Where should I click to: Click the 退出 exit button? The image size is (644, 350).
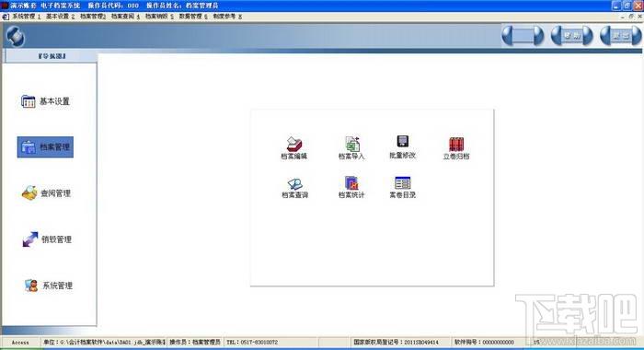621,36
